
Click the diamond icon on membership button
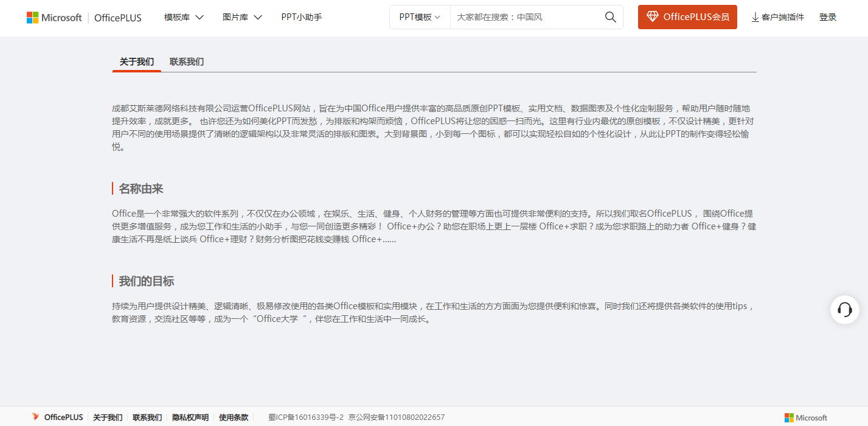(x=653, y=17)
